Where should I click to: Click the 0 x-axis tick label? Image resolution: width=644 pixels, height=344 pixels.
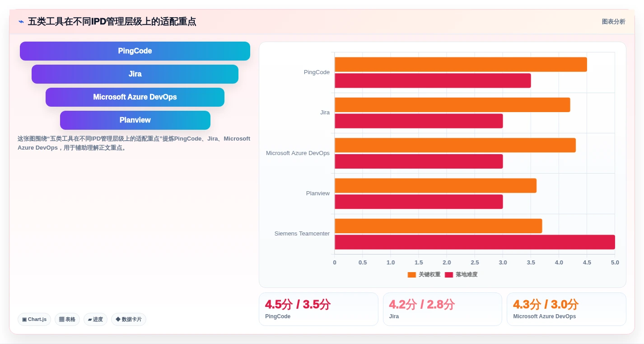pos(335,263)
